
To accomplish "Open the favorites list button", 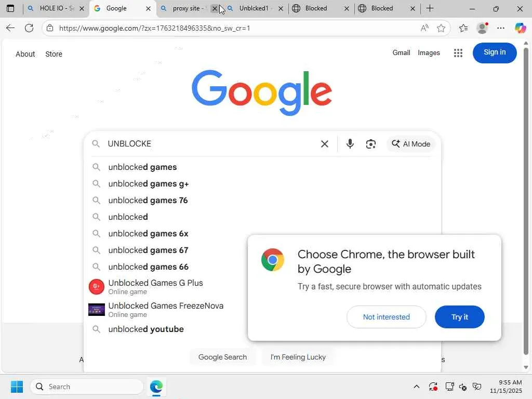I will (463, 28).
